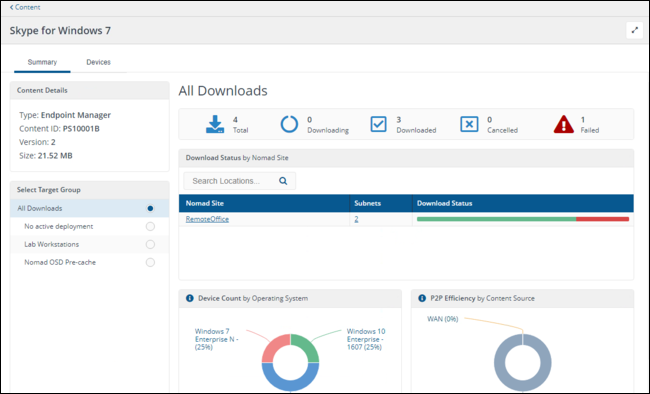
Task: Click info icon beside Device Count
Action: click(189, 298)
